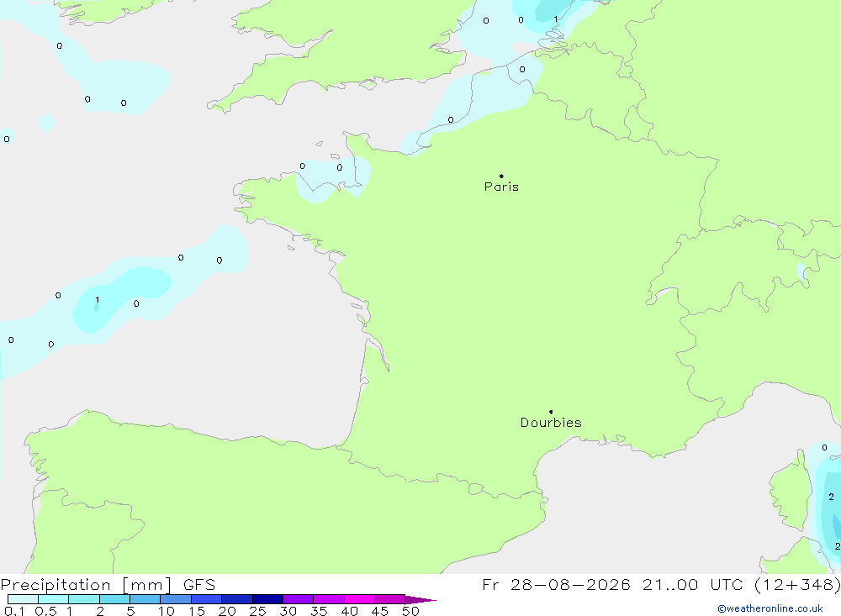This screenshot has height=616, width=841.
Task: Click the '25' legend scale label
Action: (258, 611)
